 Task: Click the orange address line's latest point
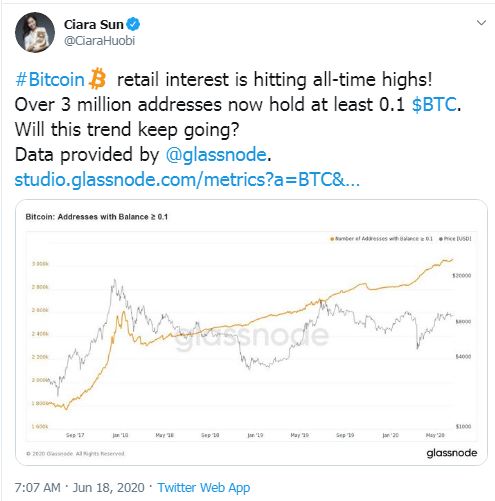[452, 259]
